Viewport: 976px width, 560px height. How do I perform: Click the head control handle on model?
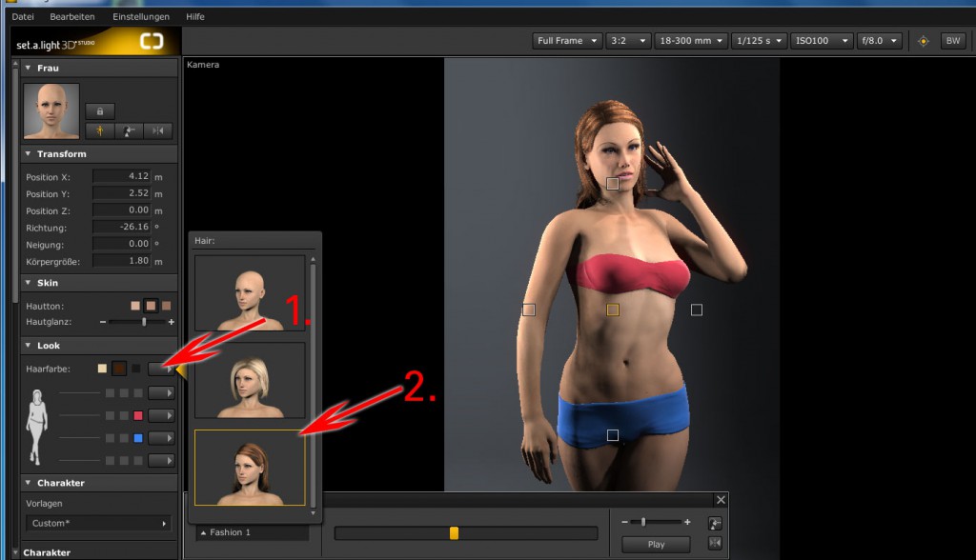(613, 184)
